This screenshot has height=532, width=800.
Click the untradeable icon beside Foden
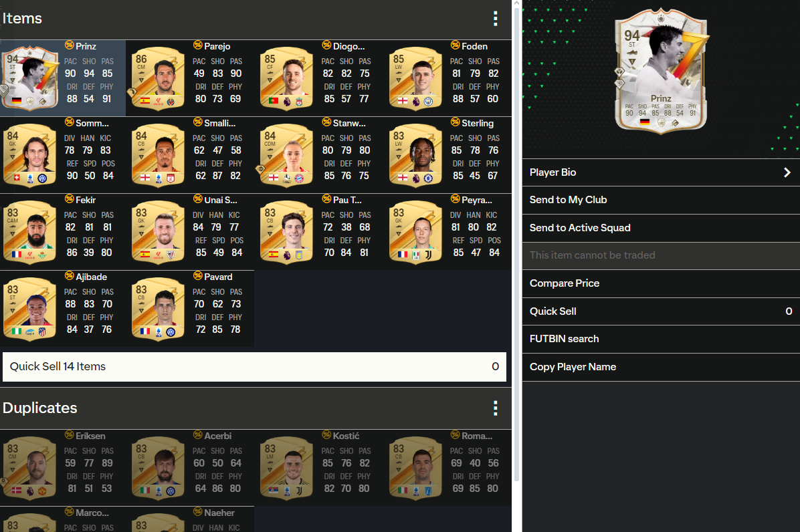tap(455, 45)
